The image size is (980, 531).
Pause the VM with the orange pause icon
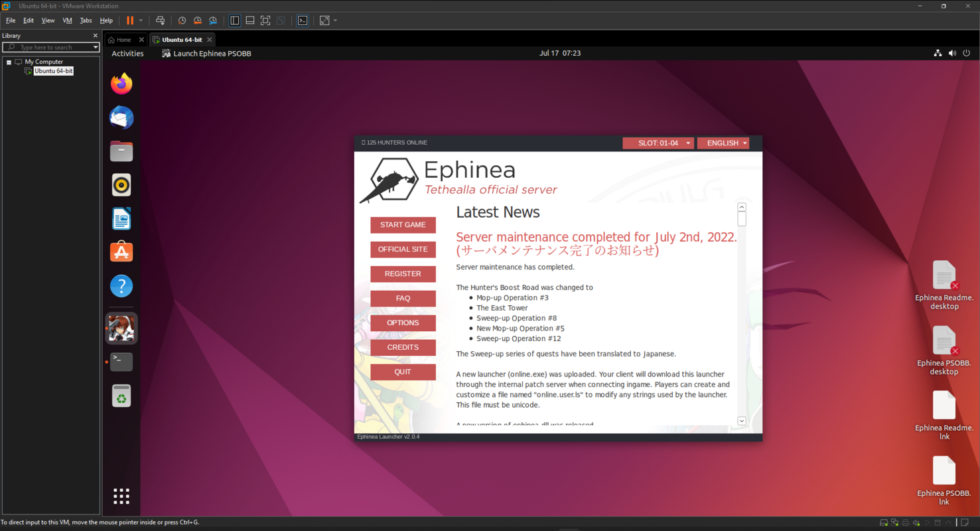130,21
